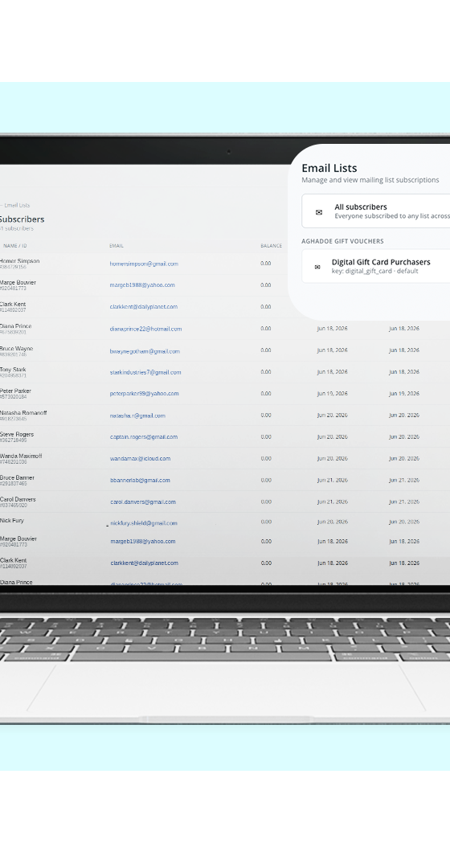Open natasha.r@gmail.com email link

tap(137, 416)
